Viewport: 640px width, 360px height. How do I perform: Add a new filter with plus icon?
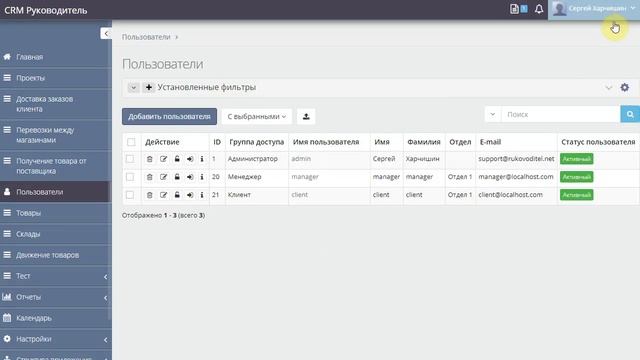(149, 87)
